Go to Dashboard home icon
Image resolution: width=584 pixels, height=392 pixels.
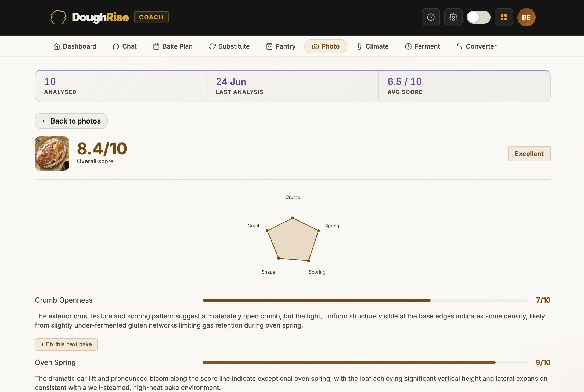pyautogui.click(x=56, y=46)
